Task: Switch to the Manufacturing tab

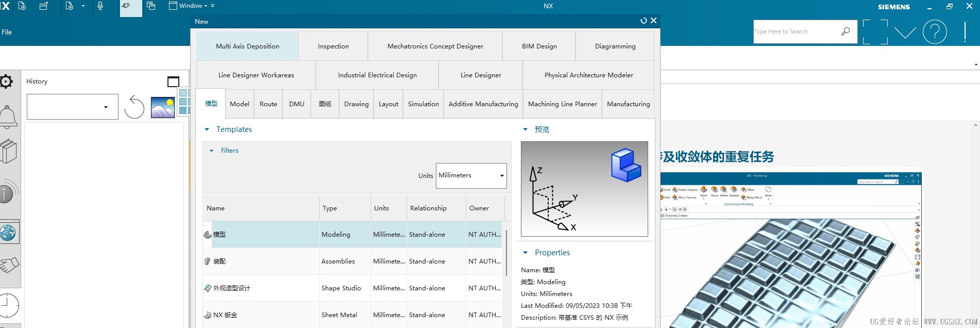Action: (x=628, y=104)
